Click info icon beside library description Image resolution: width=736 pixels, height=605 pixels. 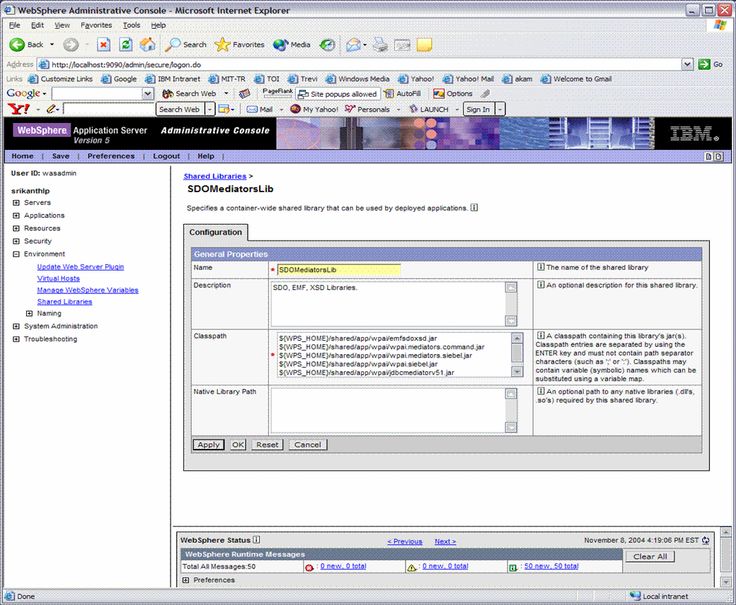point(474,207)
